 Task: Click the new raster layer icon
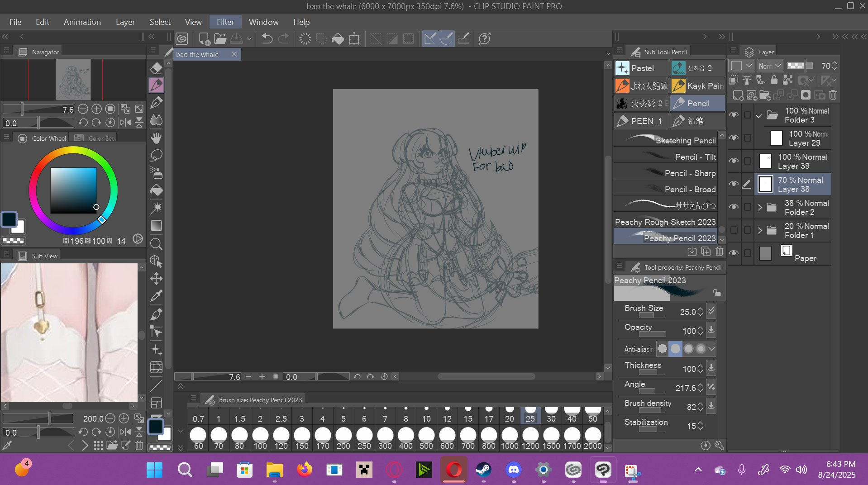point(738,95)
